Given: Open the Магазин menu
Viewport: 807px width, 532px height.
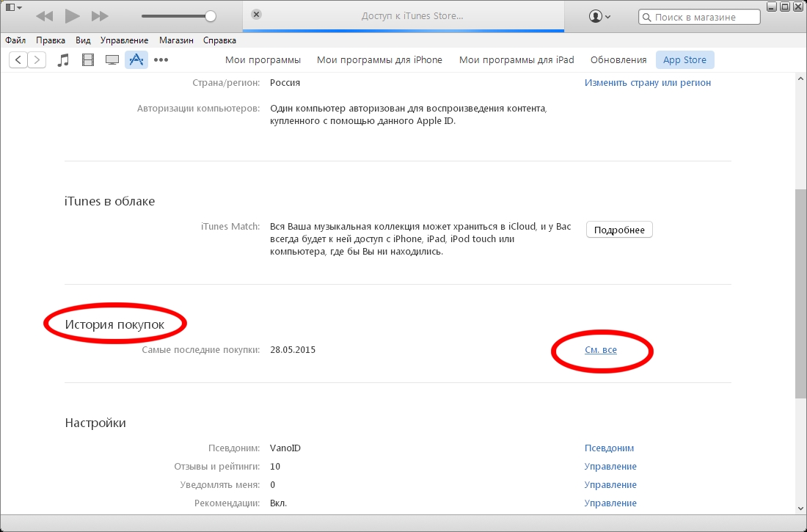Looking at the screenshot, I should click(x=176, y=40).
